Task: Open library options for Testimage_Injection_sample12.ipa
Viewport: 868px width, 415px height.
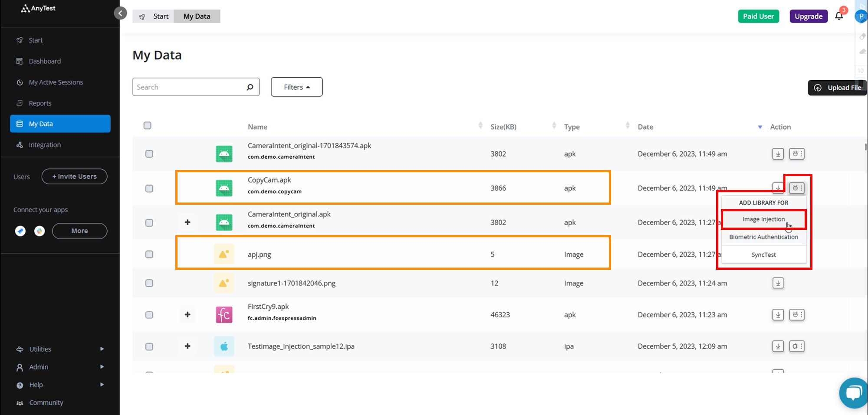Action: (x=797, y=346)
